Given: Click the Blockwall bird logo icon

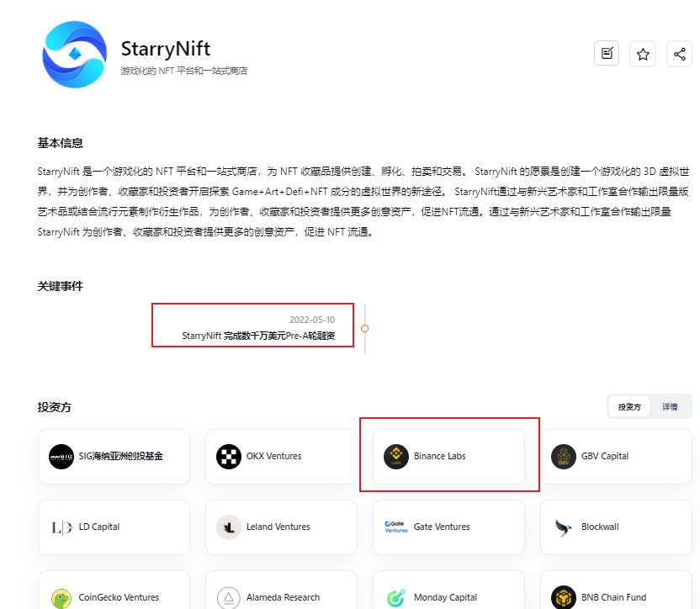Looking at the screenshot, I should [564, 527].
